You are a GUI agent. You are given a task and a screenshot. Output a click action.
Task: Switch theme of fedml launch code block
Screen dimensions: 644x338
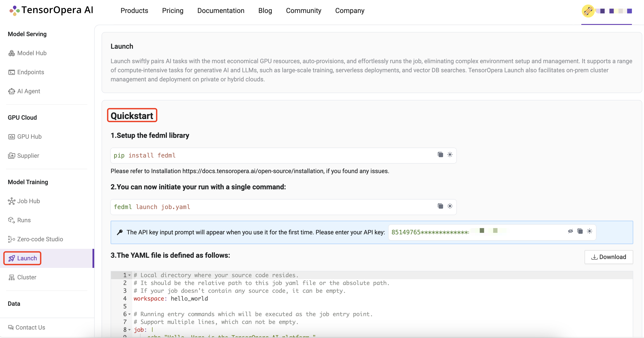(450, 206)
